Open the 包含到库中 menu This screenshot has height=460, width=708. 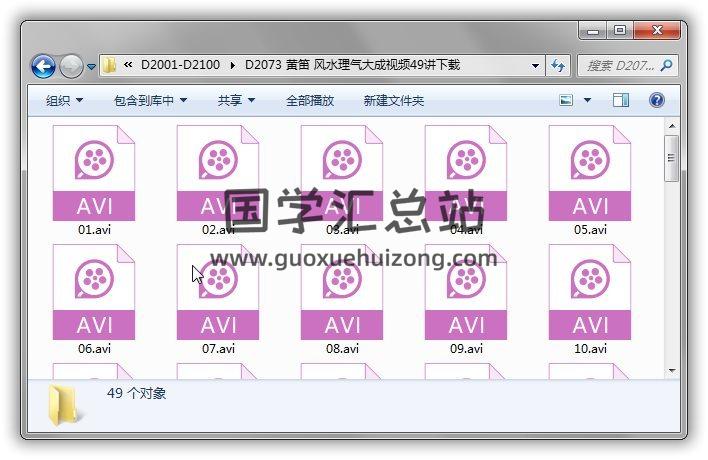pyautogui.click(x=150, y=100)
